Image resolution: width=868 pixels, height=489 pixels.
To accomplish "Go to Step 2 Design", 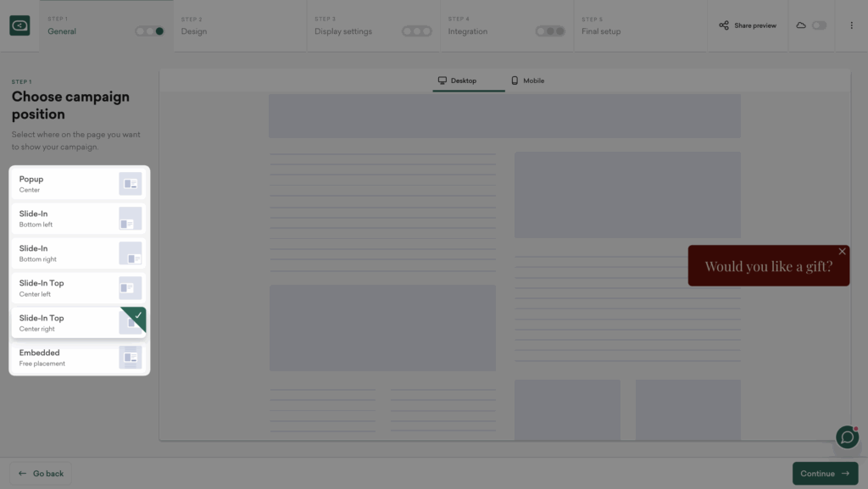I will pos(240,25).
